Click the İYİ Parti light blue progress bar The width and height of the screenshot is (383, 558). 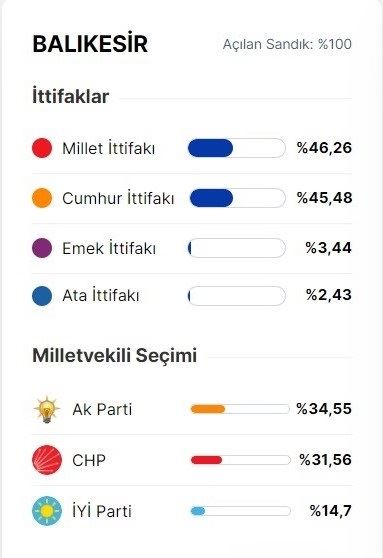(x=240, y=511)
